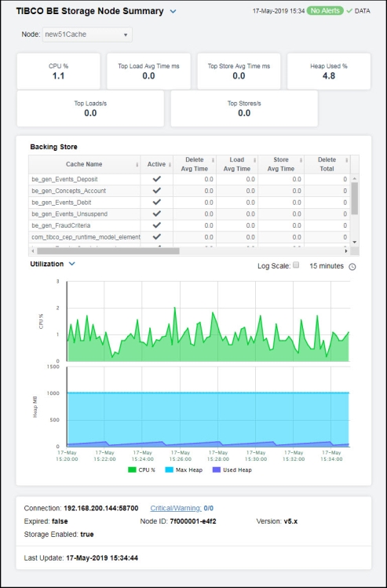
Task: Sort by Load Avg Time column header
Action: (x=237, y=164)
